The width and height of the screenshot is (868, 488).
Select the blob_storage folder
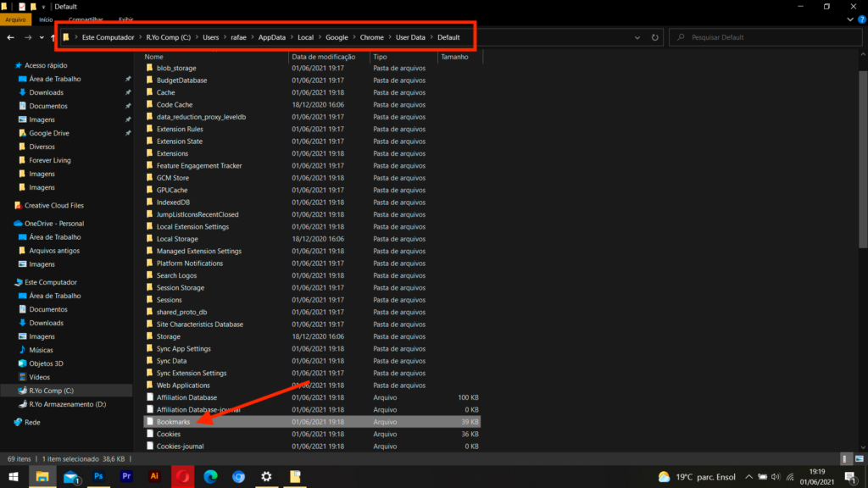[x=176, y=68]
